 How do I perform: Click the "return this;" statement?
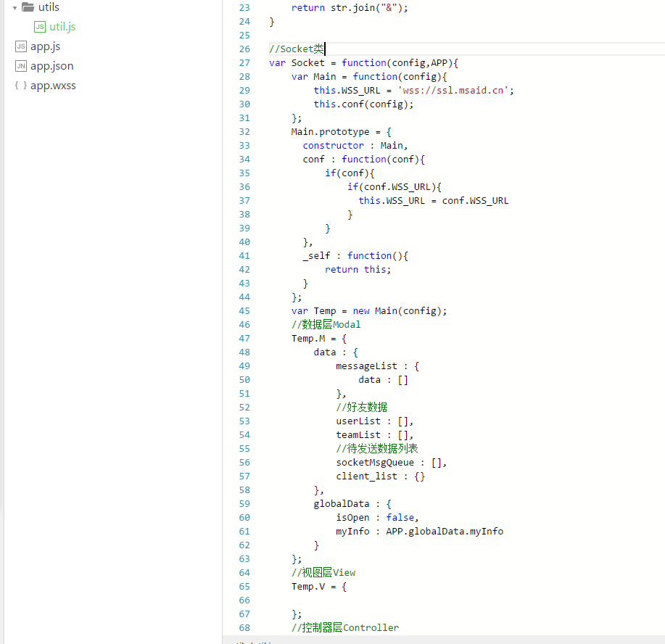click(358, 269)
